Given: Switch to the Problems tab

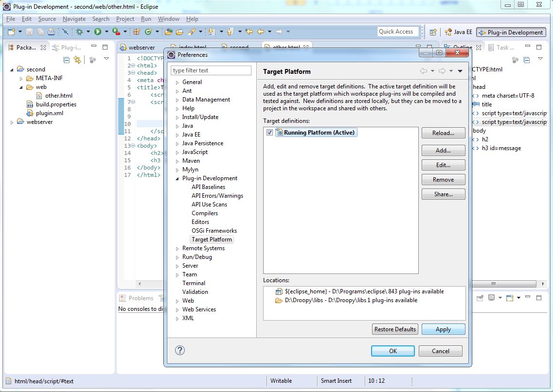Looking at the screenshot, I should click(x=137, y=298).
